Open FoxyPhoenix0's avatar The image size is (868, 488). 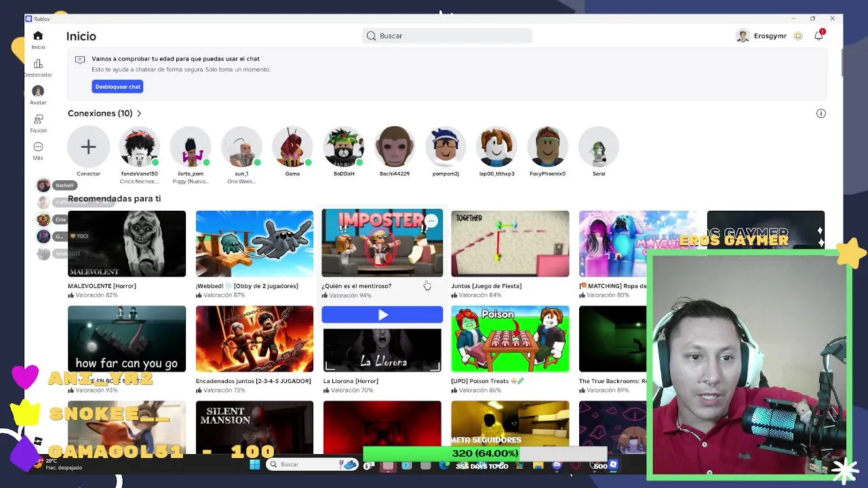(547, 146)
